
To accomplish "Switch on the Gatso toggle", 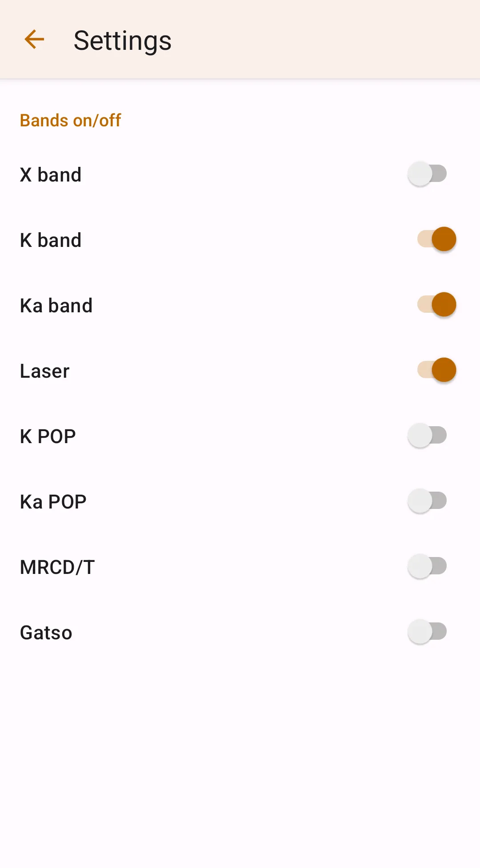I will [427, 632].
